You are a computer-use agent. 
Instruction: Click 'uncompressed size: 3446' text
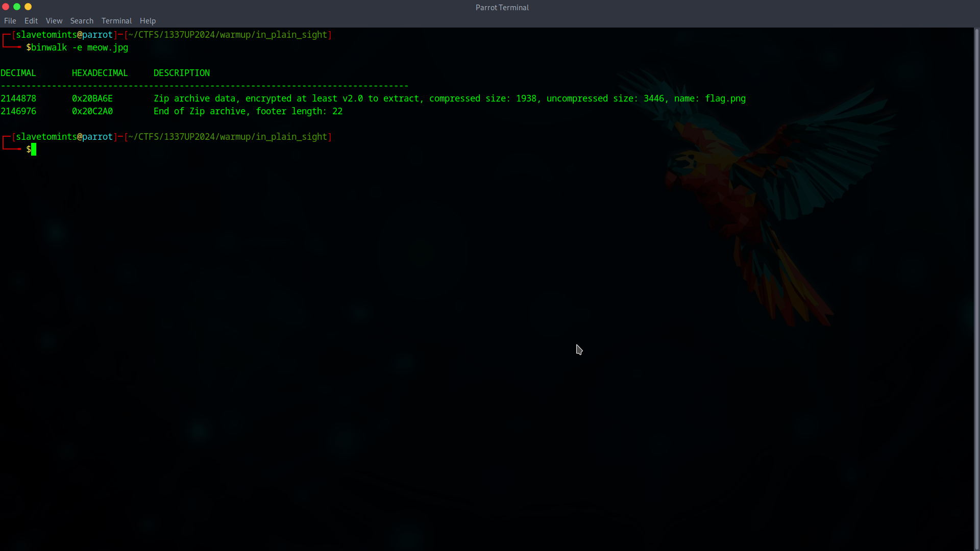coord(605,98)
